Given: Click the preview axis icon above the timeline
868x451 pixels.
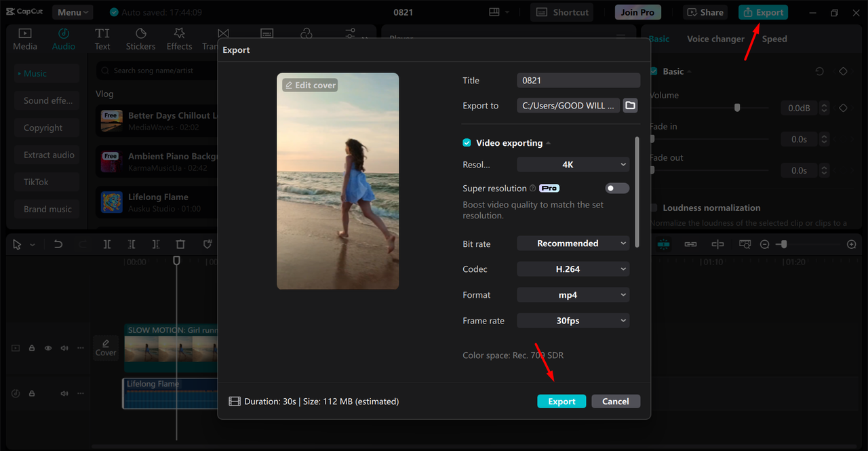Looking at the screenshot, I should [x=717, y=244].
